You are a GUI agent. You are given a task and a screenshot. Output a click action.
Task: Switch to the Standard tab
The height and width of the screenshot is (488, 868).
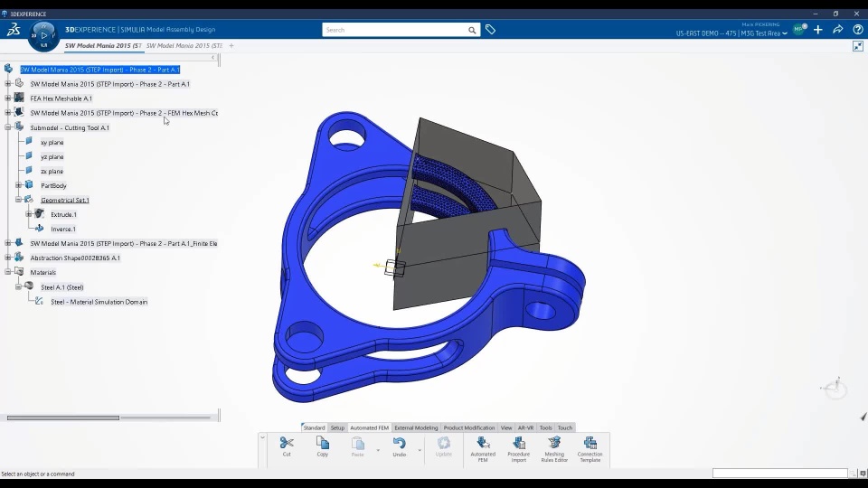click(314, 427)
